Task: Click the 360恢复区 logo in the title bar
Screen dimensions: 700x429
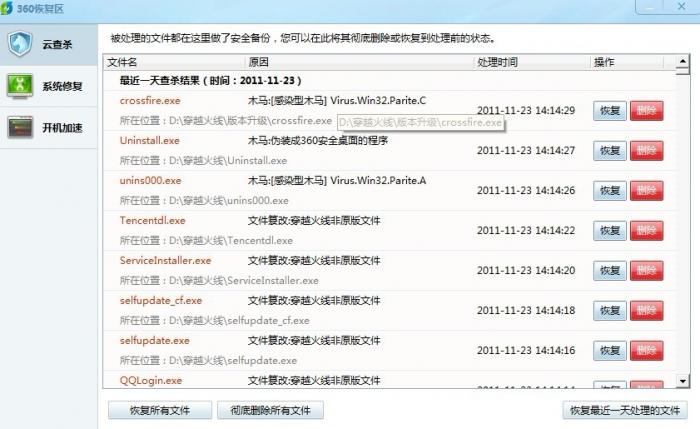Action: point(7,8)
